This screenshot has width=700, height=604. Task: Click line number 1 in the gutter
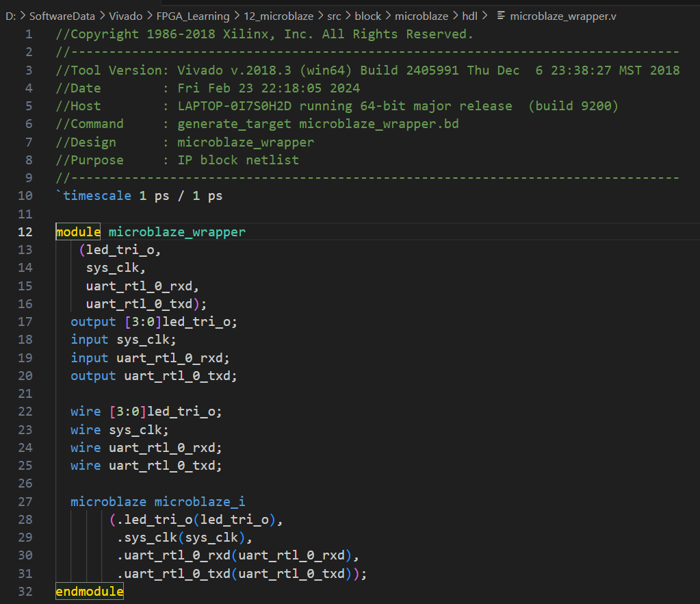pos(28,34)
